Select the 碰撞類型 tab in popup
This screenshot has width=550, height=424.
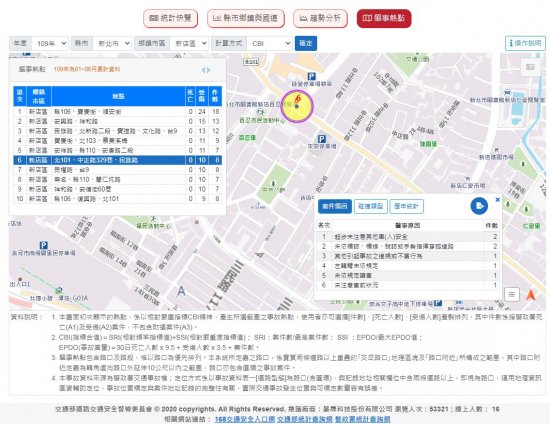pyautogui.click(x=370, y=206)
